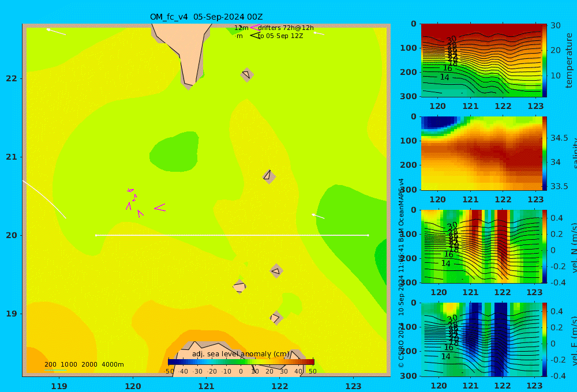The image size is (577, 392).
Task: Select the 'drifters 72h@12h' legend text
Action: 286,28
